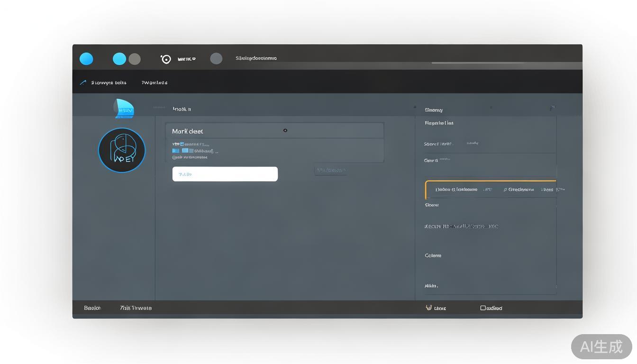Click the blue sail-shaped icon in sidebar

(x=124, y=109)
